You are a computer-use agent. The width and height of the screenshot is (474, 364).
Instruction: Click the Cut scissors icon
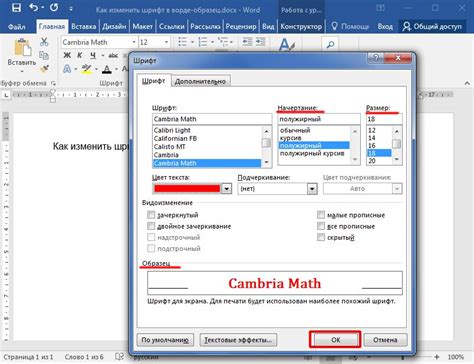tap(44, 42)
